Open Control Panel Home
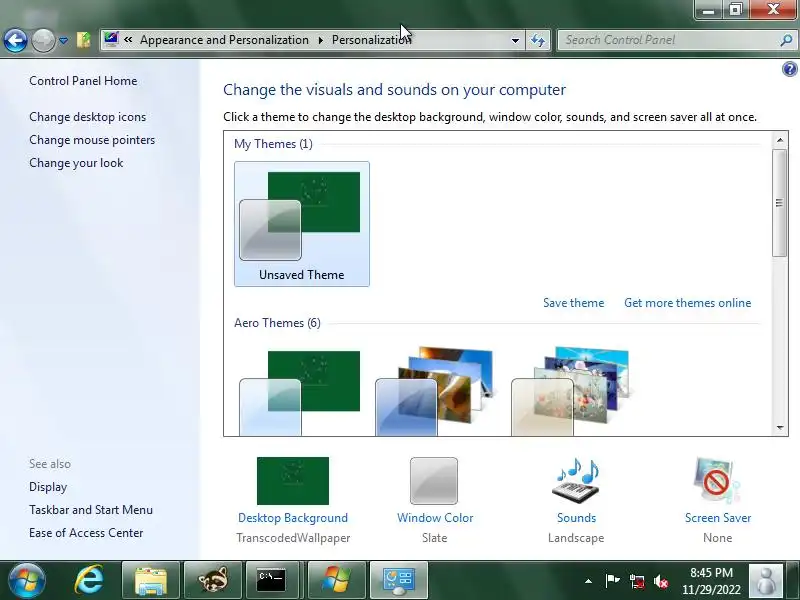The width and height of the screenshot is (800, 600). (x=83, y=81)
